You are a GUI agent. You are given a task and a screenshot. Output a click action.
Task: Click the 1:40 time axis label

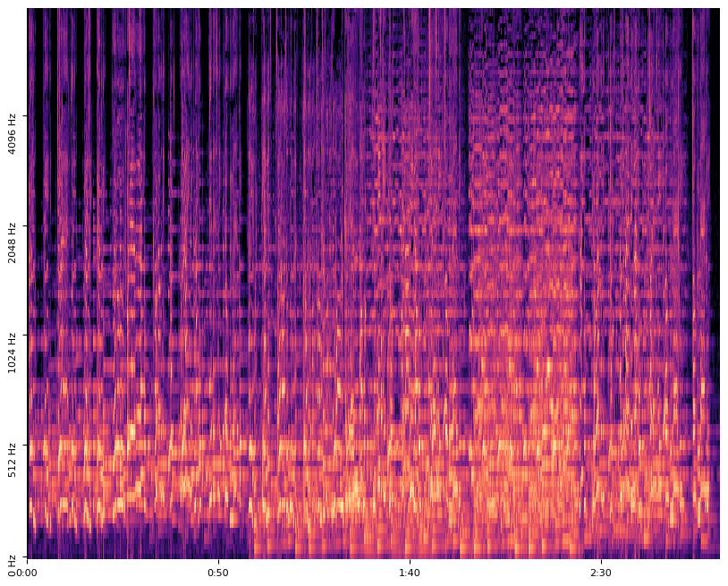coord(410,573)
